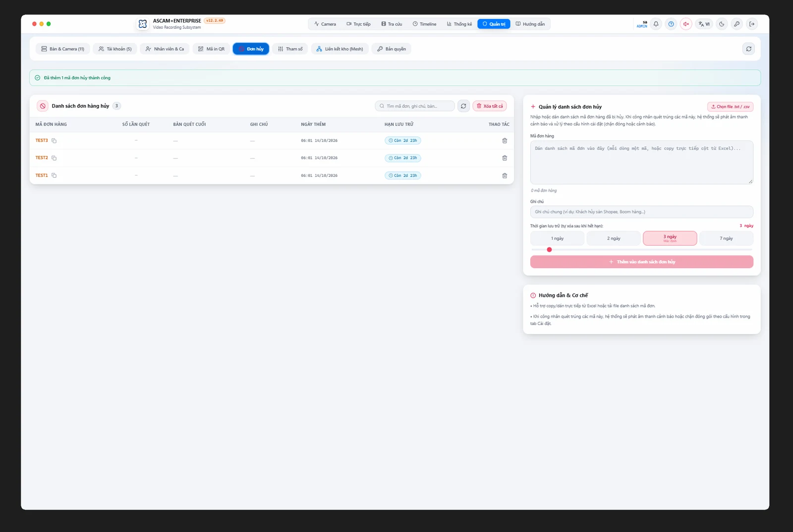
Task: Delete the TEST2 row with trash icon
Action: coord(505,158)
